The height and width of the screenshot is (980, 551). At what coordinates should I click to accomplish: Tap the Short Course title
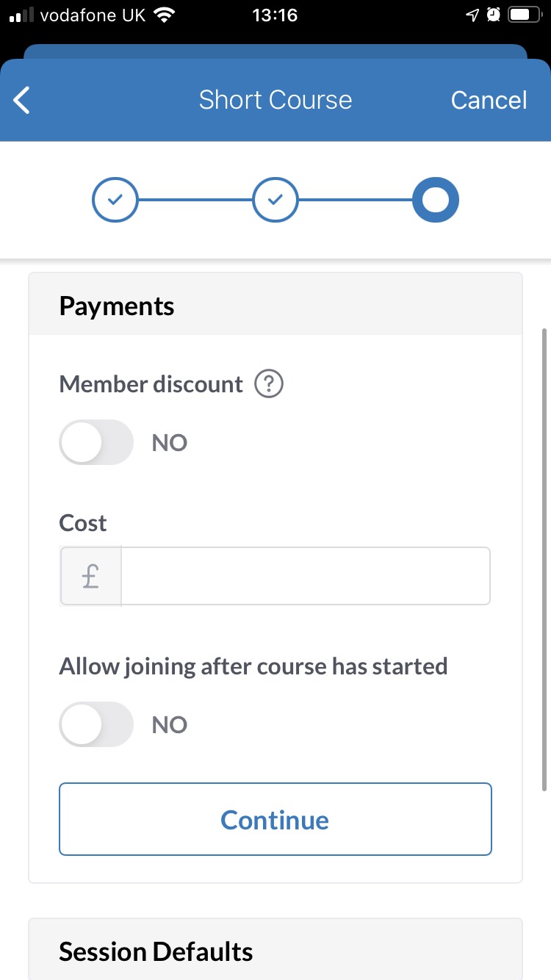(275, 100)
